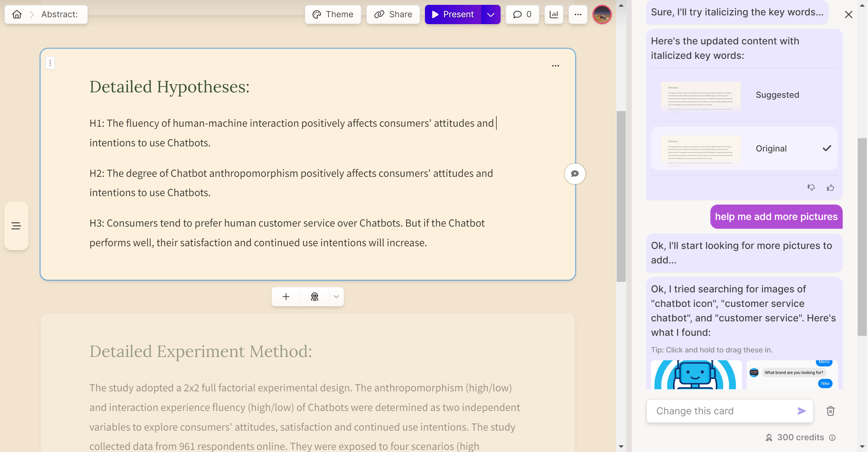This screenshot has width=868, height=452.
Task: Click the card drag handle dots
Action: (x=50, y=63)
